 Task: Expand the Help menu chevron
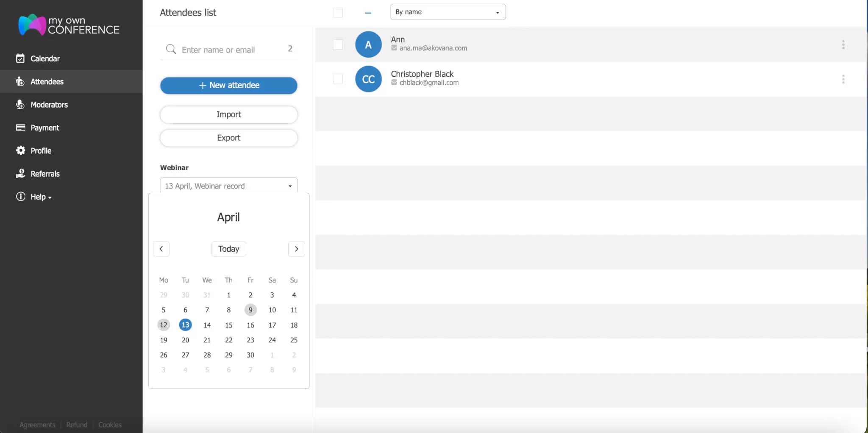[x=50, y=197]
